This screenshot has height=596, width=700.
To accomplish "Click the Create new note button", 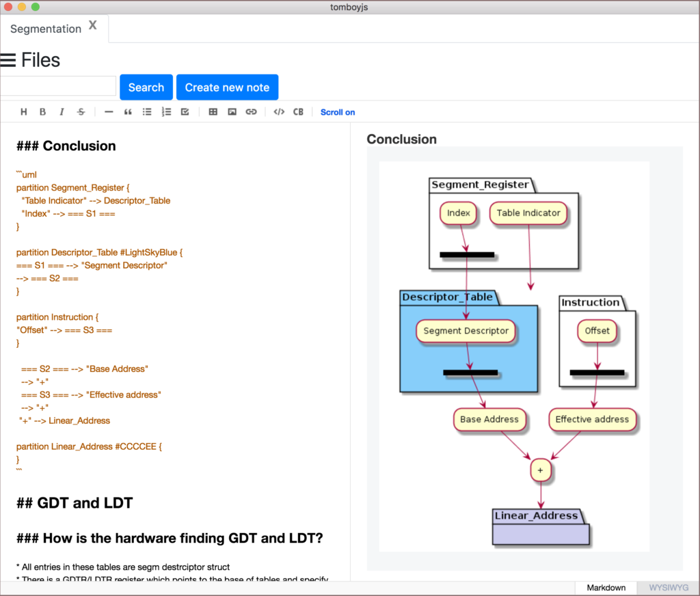I will pyautogui.click(x=227, y=87).
